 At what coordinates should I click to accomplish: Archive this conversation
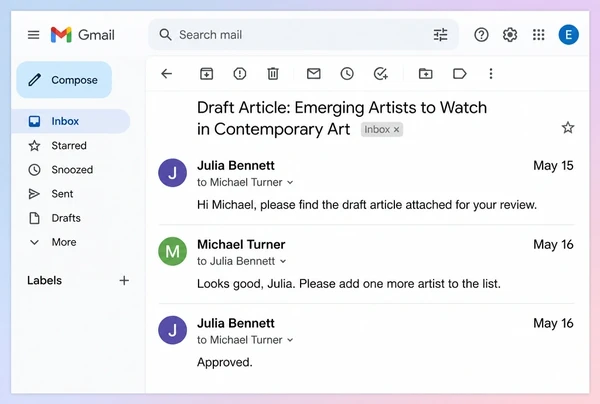pos(207,73)
